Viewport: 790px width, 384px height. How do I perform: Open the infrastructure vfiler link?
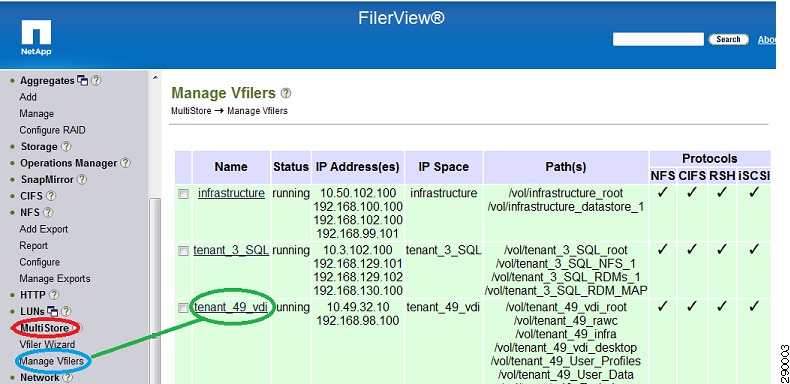tap(231, 194)
